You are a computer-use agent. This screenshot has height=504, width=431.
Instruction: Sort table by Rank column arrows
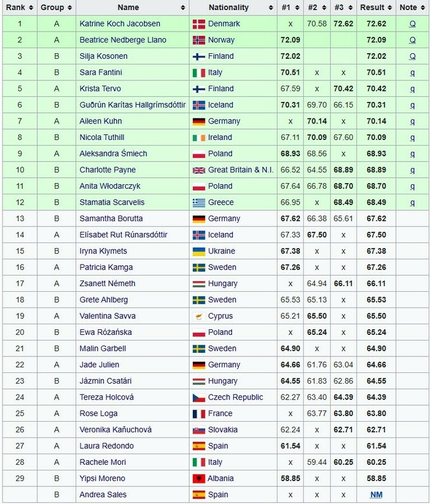point(31,8)
